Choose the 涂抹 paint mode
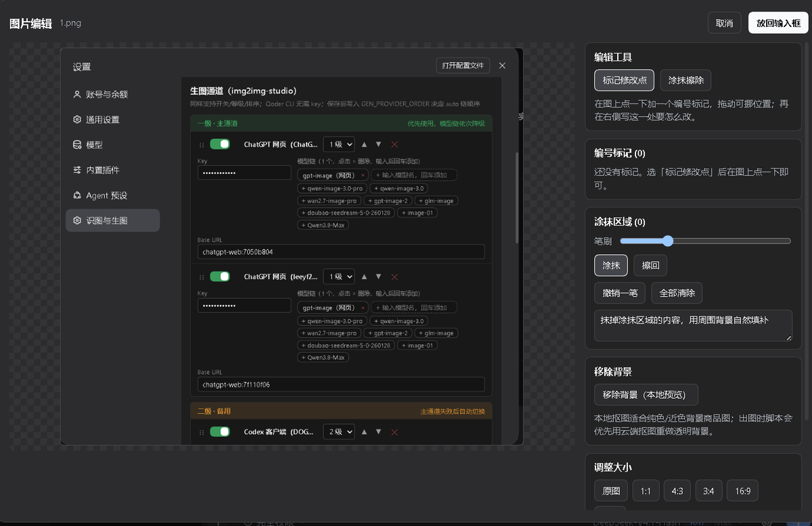 (x=611, y=266)
